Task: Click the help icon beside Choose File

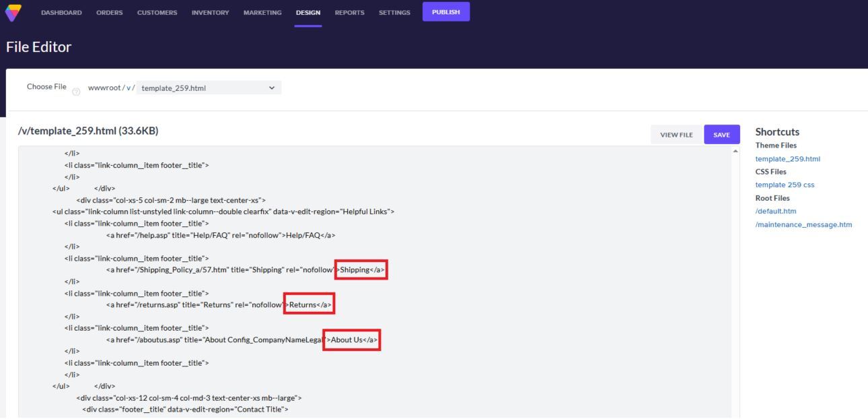Action: 75,92
